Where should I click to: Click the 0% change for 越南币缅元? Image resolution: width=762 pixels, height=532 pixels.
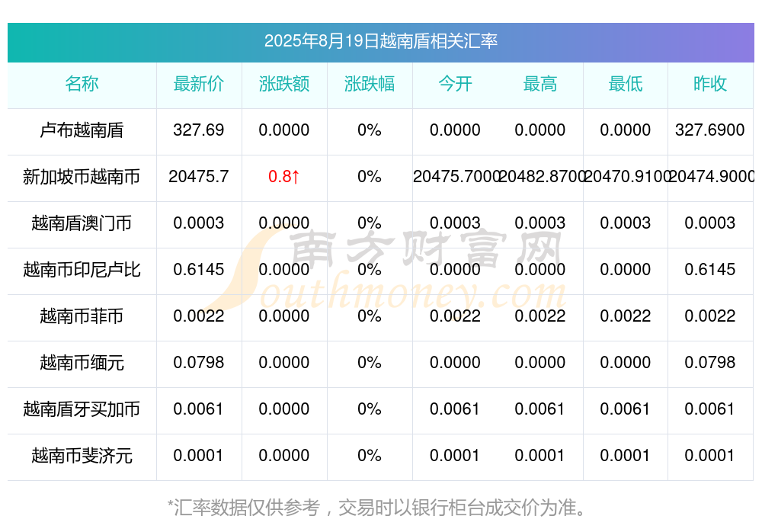coord(370,363)
